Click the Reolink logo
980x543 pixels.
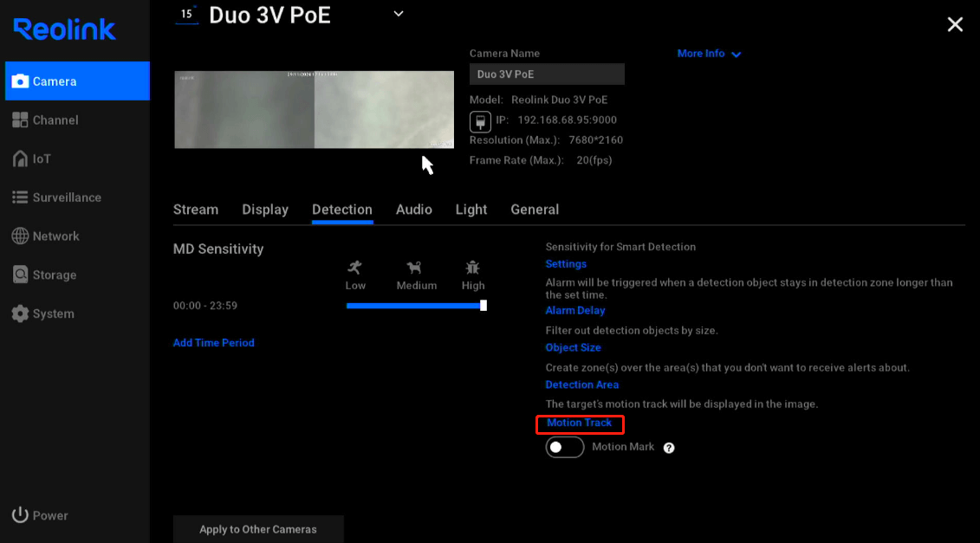click(x=64, y=29)
